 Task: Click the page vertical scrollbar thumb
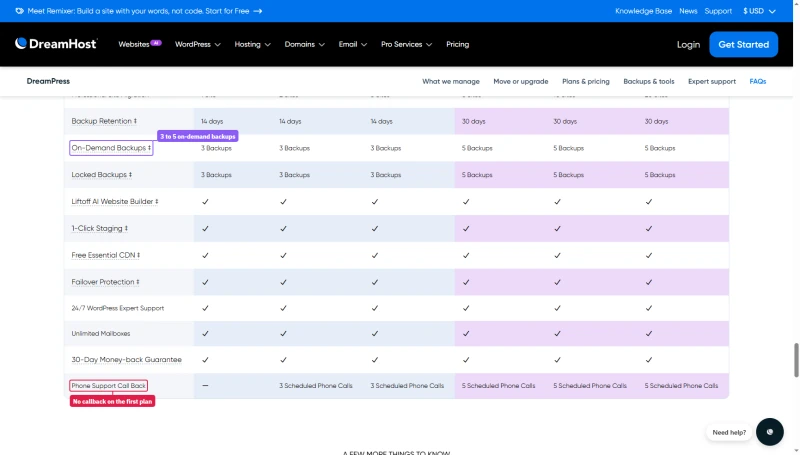pyautogui.click(x=795, y=360)
